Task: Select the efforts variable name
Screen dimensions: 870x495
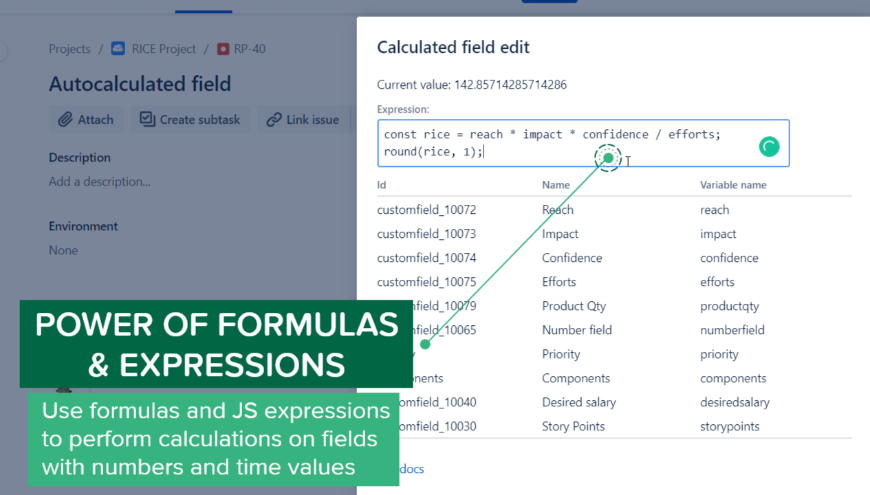Action: click(x=717, y=282)
